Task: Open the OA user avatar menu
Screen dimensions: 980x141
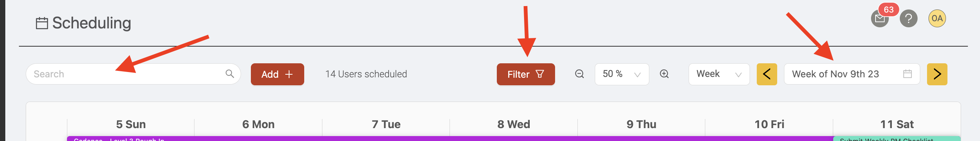Action: click(x=937, y=18)
